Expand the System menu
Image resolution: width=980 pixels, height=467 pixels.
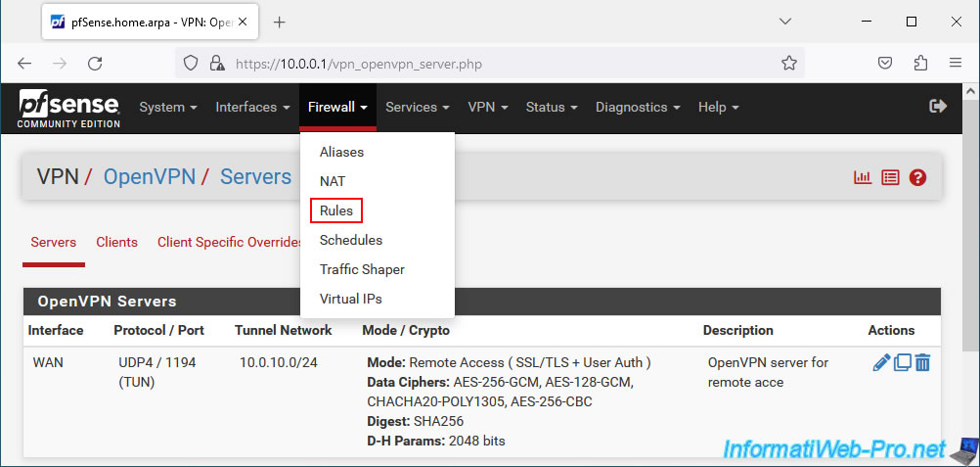[x=168, y=107]
